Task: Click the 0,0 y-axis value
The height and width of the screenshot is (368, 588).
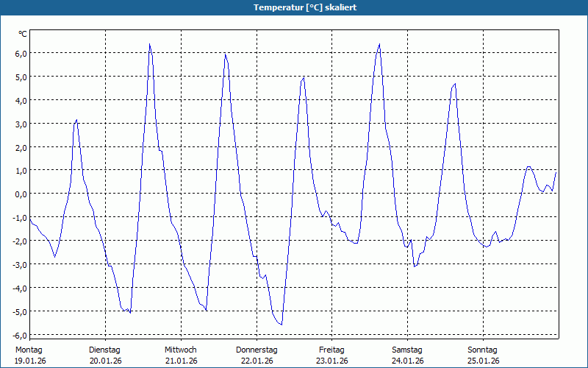Action: [21, 194]
